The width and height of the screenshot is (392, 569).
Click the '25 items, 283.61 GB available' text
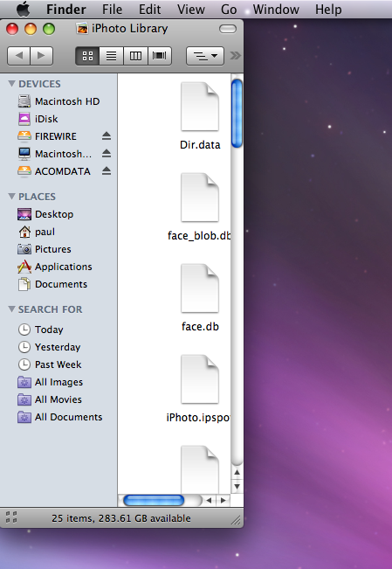click(121, 518)
